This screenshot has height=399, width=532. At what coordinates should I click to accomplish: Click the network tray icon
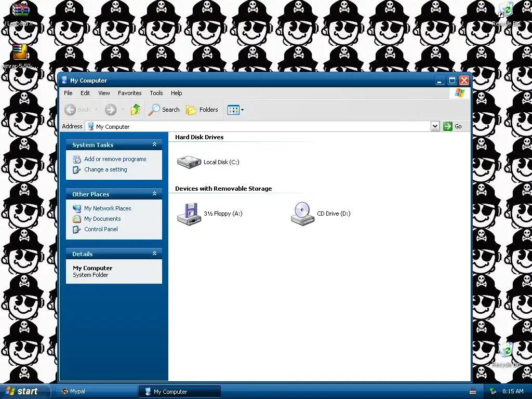493,391
